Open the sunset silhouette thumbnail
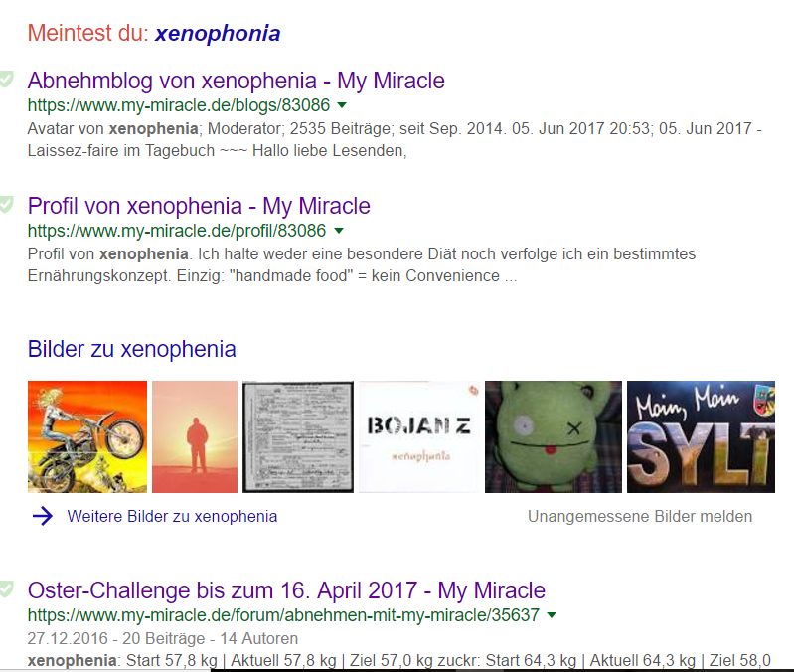Image resolution: width=794 pixels, height=672 pixels. tap(195, 436)
